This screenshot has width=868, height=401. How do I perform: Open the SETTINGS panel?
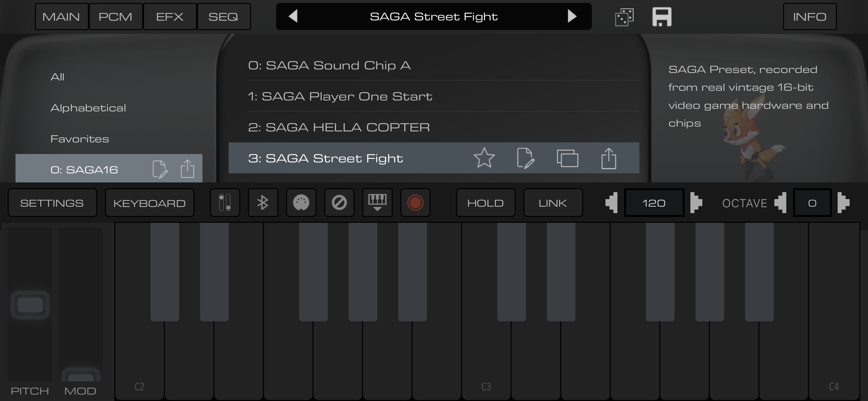pyautogui.click(x=52, y=202)
